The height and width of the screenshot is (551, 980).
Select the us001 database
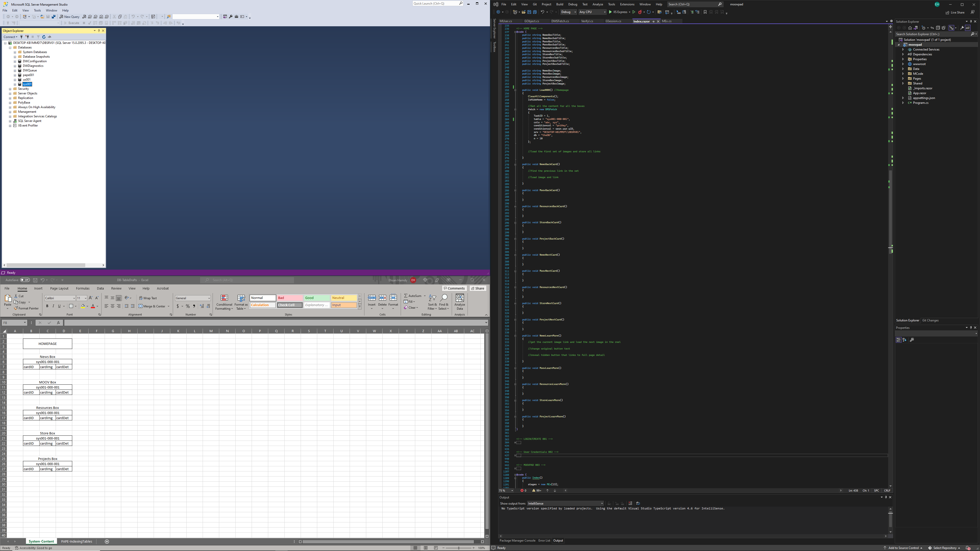pyautogui.click(x=27, y=80)
